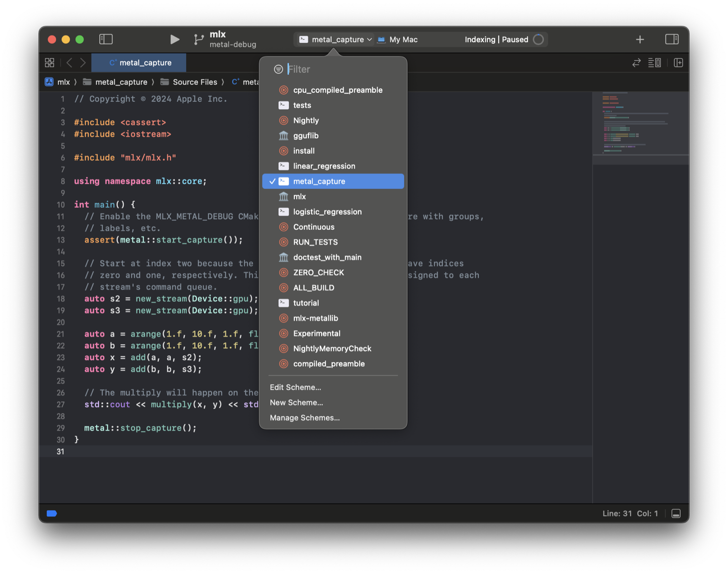Open the metal_capture scheme dropdown chevron

coord(369,40)
